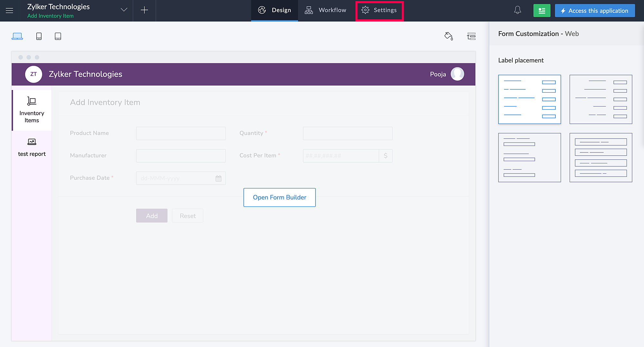
Task: Open the Purchase Date calendar picker
Action: [x=219, y=178]
